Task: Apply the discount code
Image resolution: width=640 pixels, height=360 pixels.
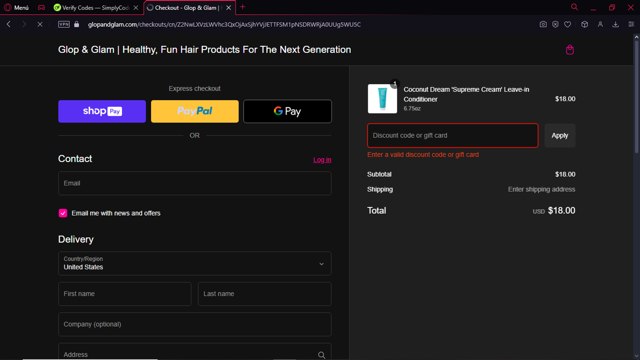Action: click(x=560, y=136)
